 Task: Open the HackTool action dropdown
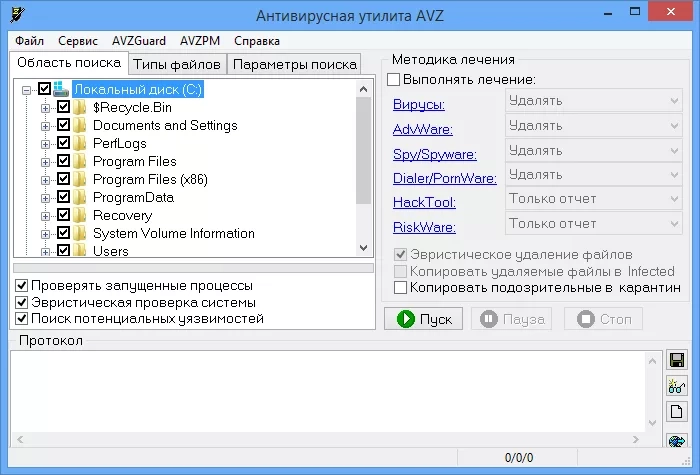pyautogui.click(x=593, y=199)
